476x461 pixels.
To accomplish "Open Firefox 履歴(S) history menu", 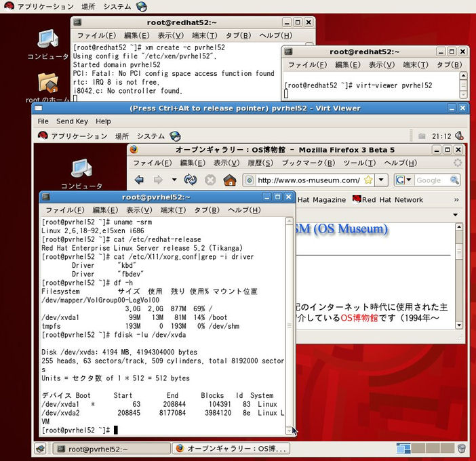I will click(260, 163).
